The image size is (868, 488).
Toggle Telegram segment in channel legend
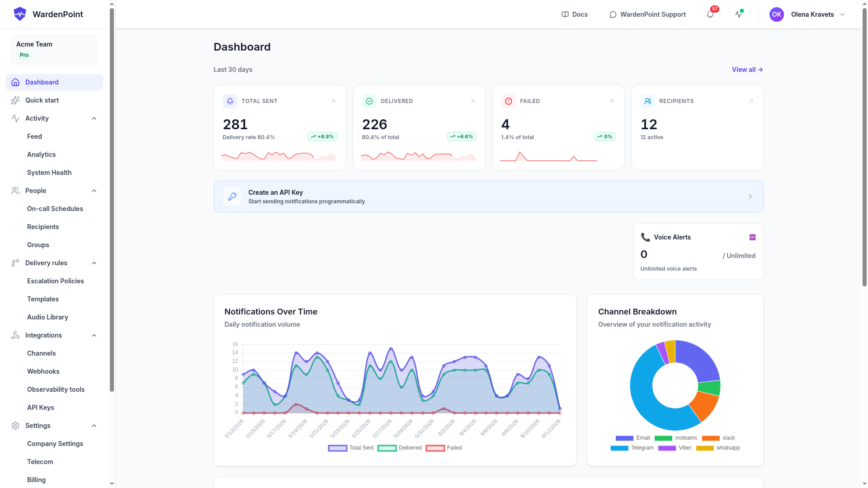click(x=632, y=448)
